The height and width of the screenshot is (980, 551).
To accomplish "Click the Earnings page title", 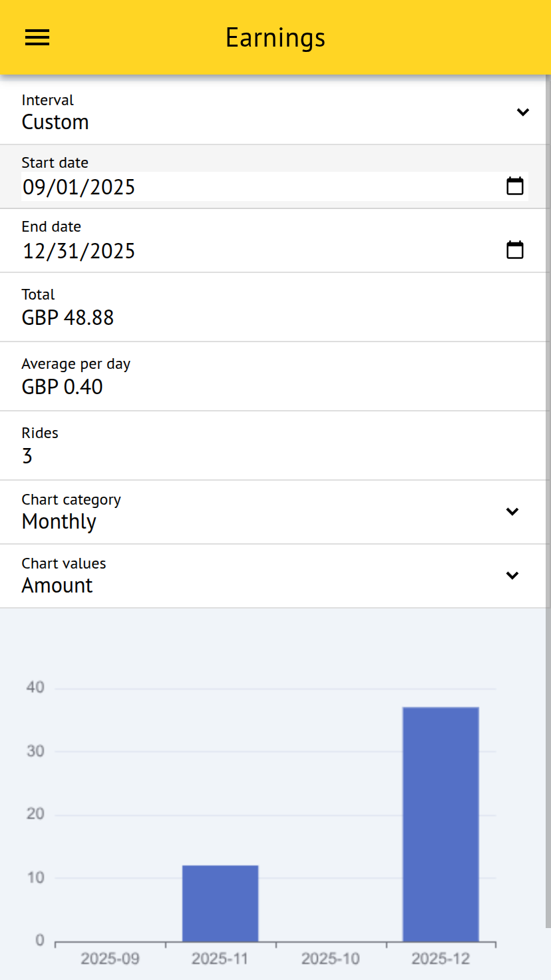I will (275, 38).
